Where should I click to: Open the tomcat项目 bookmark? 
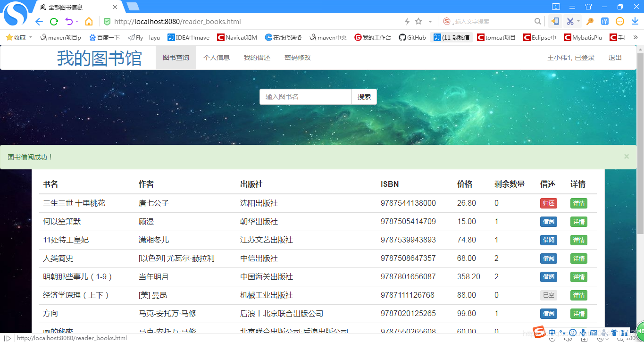tap(496, 37)
